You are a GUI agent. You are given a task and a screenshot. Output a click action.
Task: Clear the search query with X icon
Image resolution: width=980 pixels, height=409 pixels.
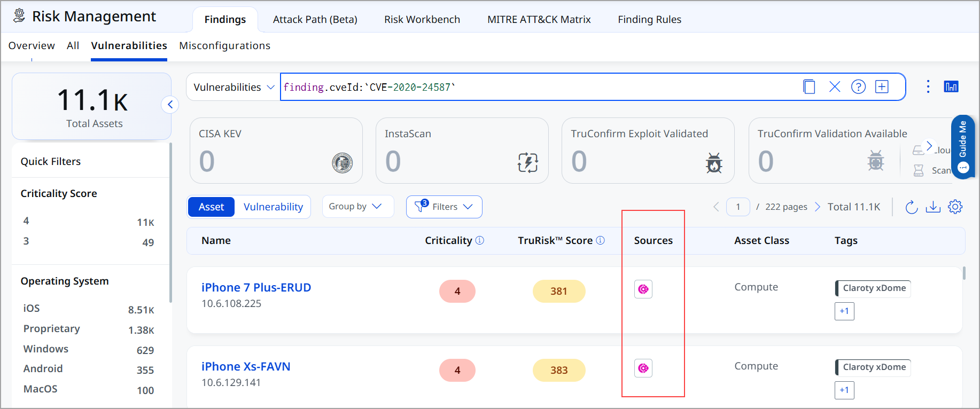[x=835, y=86]
